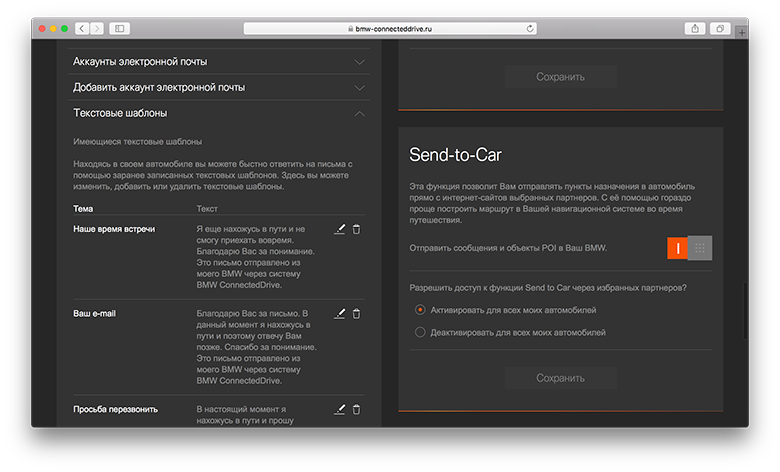This screenshot has height=472, width=780.
Task: Click 'Имеющиеся текстовые шаблоны' label
Action: point(138,142)
